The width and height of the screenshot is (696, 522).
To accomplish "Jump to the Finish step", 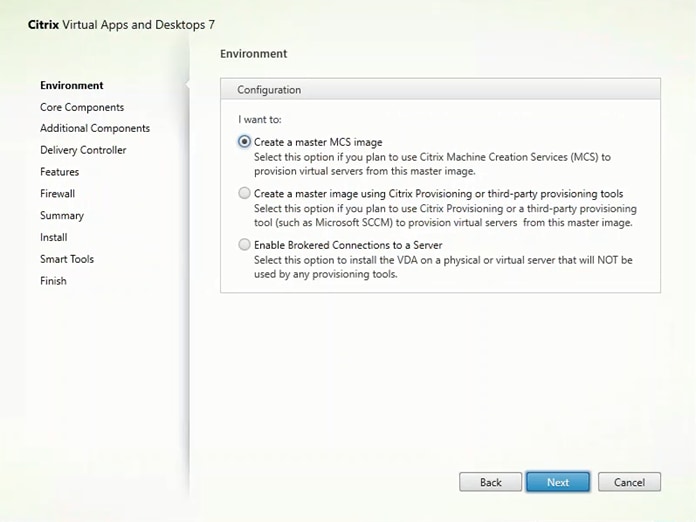I will point(53,281).
